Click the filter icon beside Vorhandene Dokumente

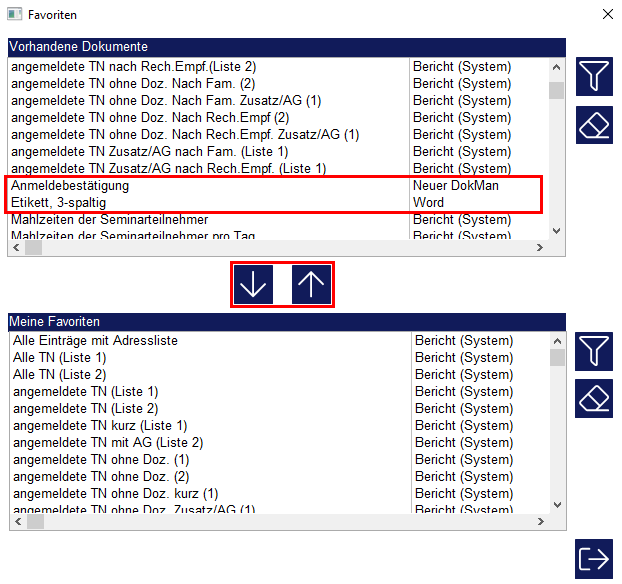click(x=594, y=74)
